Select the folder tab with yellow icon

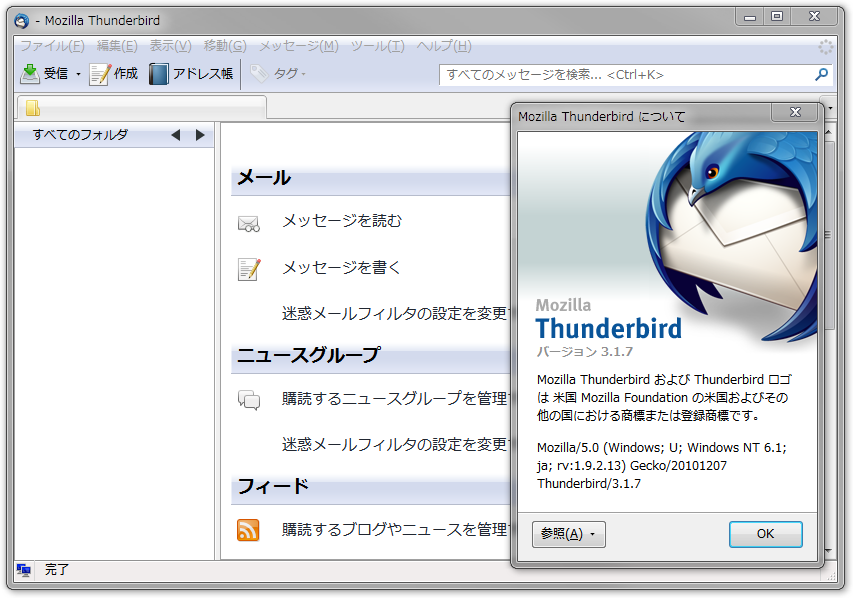click(x=142, y=108)
